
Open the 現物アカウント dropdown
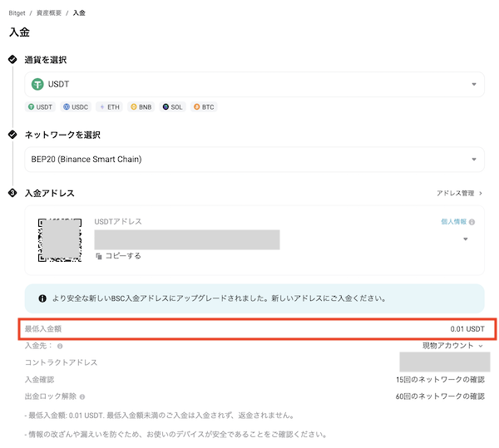452,346
